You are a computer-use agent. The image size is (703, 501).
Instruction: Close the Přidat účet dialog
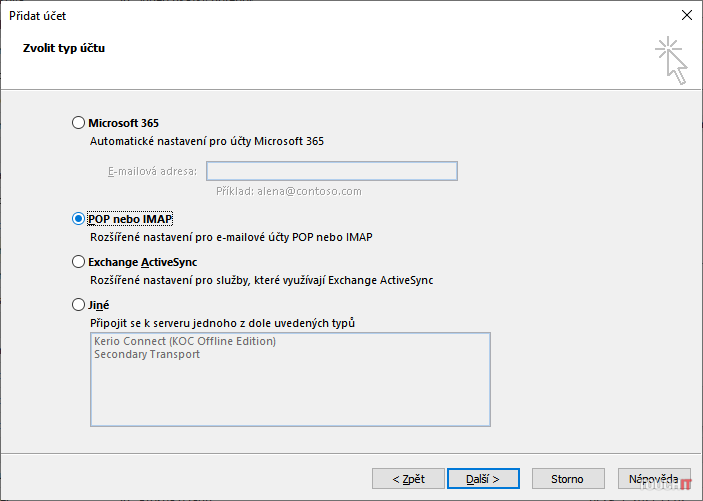click(x=686, y=15)
